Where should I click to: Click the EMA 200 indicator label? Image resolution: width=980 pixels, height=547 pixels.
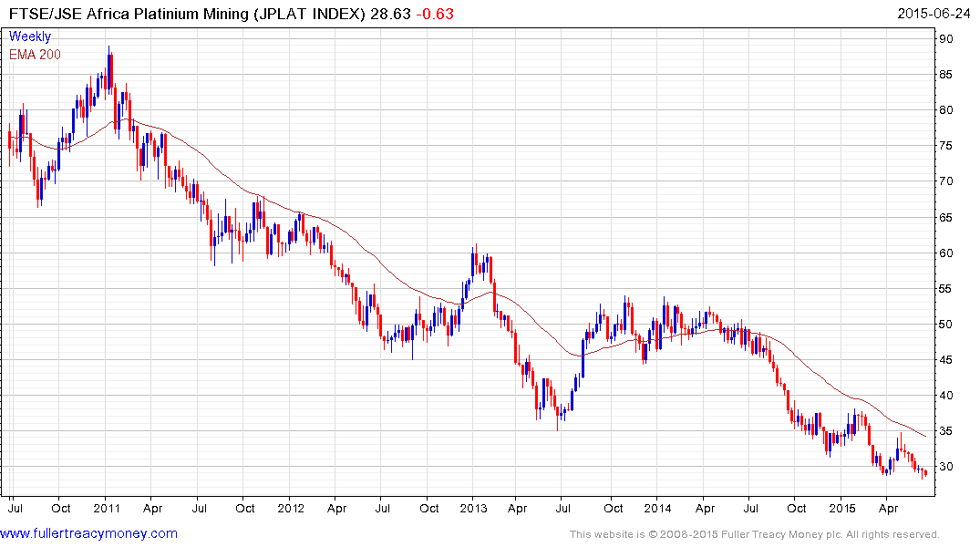35,54
